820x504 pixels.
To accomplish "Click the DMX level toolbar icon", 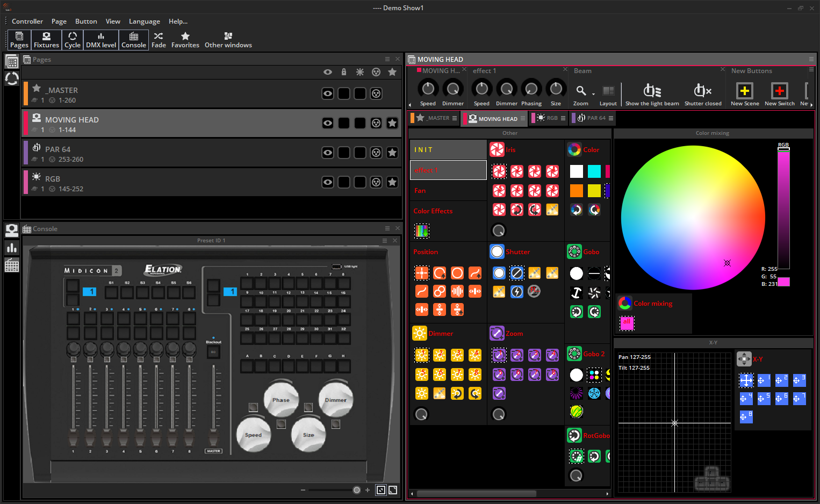I will 101,40.
